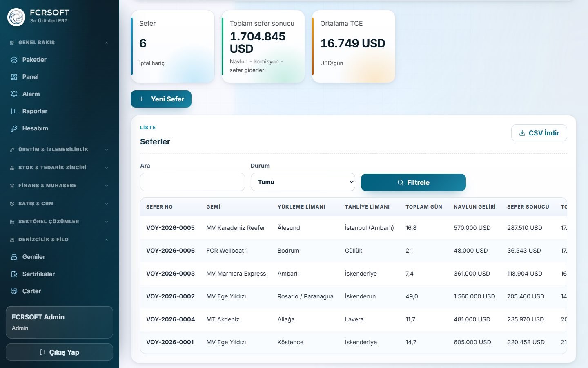Collapse the Genel Bakış section chevron
Screen dimensions: 588x368
tap(106, 43)
